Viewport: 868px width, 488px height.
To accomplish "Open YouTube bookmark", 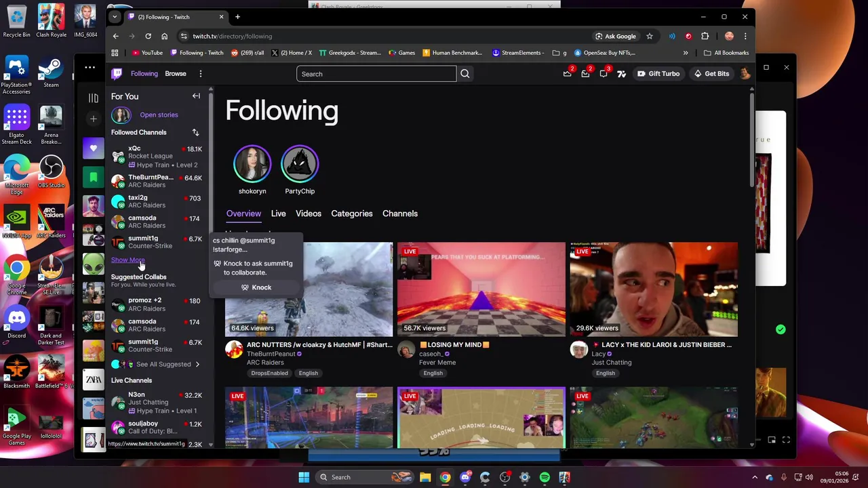I will pyautogui.click(x=147, y=53).
